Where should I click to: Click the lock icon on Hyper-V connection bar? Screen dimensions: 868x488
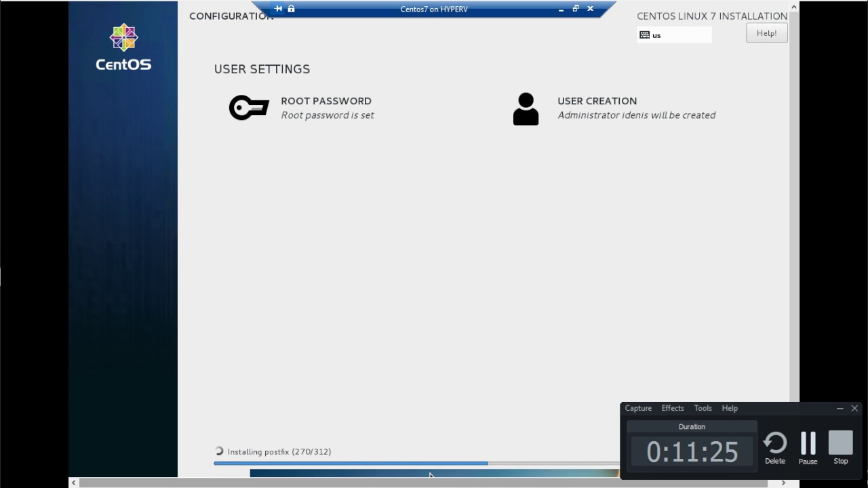[291, 9]
